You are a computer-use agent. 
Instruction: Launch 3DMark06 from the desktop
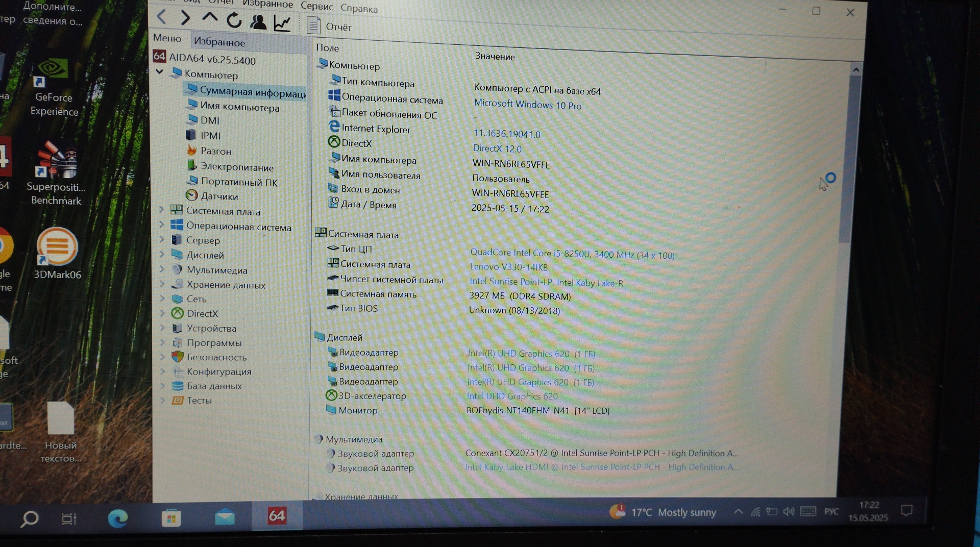(x=57, y=253)
